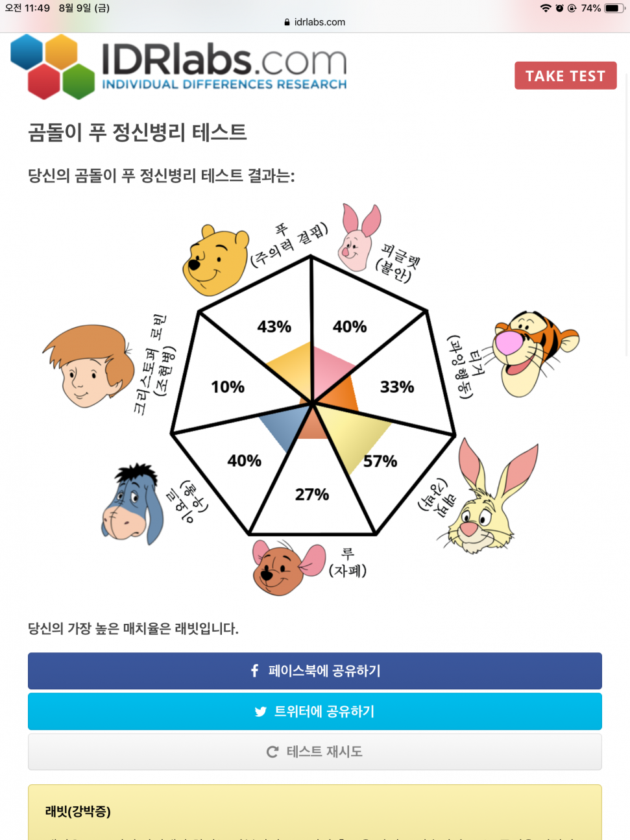Image resolution: width=630 pixels, height=840 pixels.
Task: Tap the Twitter share button
Action: pyautogui.click(x=315, y=711)
